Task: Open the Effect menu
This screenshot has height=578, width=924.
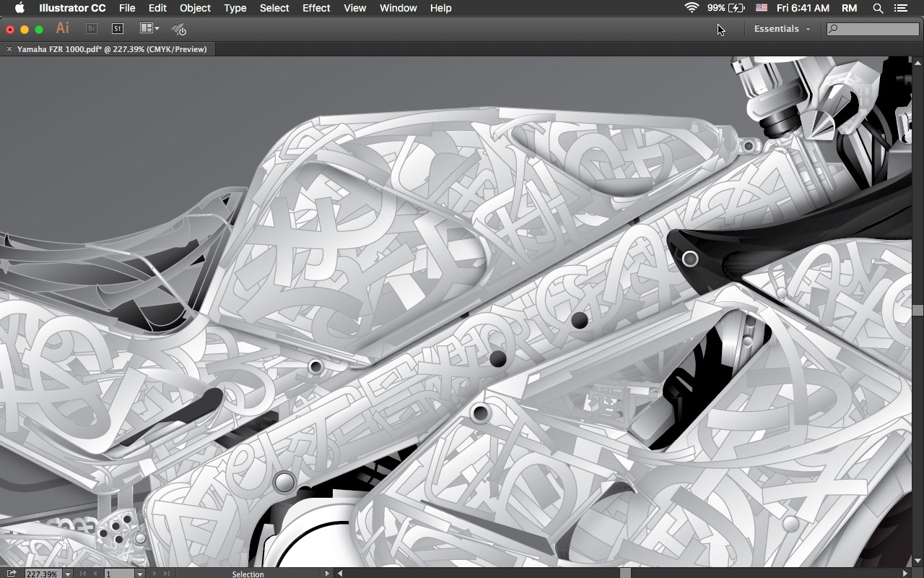Action: (316, 8)
